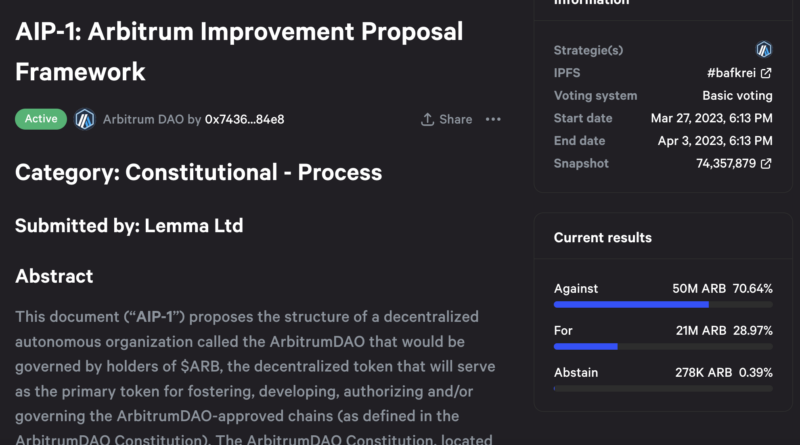800x445 pixels.
Task: Click the Abstract section heading
Action: coord(54,276)
